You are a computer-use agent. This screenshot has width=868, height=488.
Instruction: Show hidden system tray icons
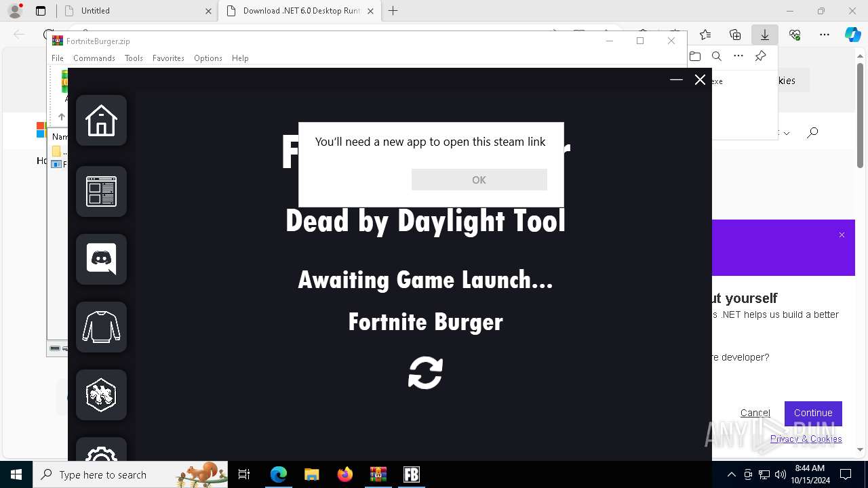coord(731,474)
